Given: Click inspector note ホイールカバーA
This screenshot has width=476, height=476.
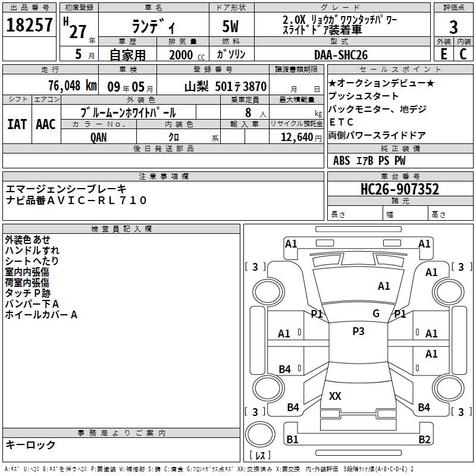Looking at the screenshot, I should click(41, 315).
